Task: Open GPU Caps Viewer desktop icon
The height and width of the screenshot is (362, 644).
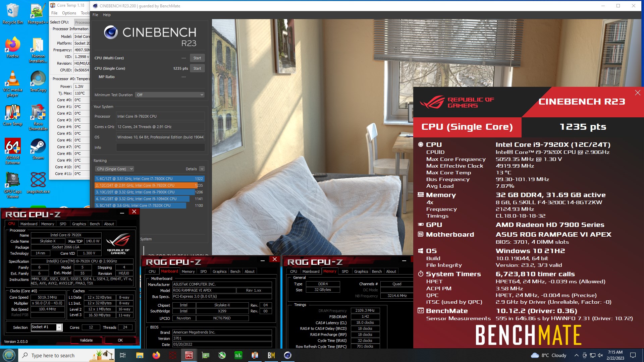Action: [x=12, y=185]
